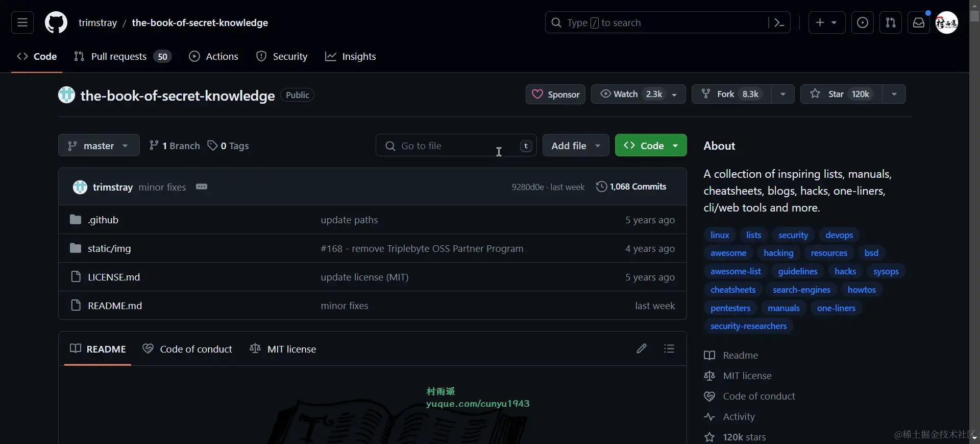Open the green Code dropdown
This screenshot has width=980, height=444.
pyautogui.click(x=651, y=146)
